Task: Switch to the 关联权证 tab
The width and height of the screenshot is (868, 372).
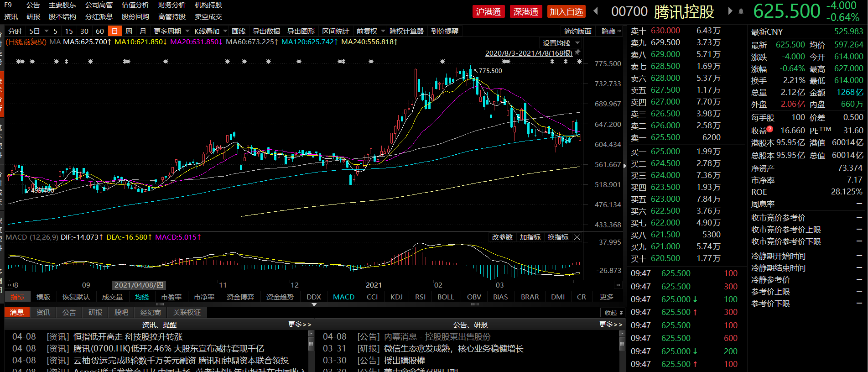Action: click(x=187, y=313)
